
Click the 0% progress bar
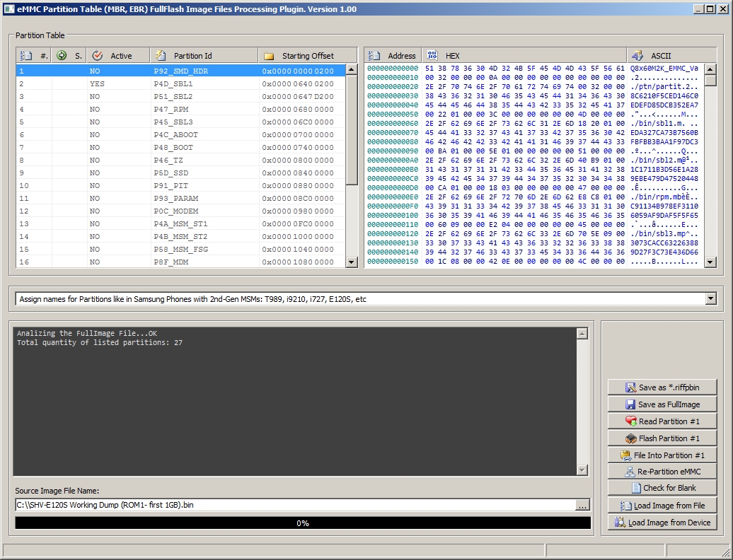pos(300,523)
